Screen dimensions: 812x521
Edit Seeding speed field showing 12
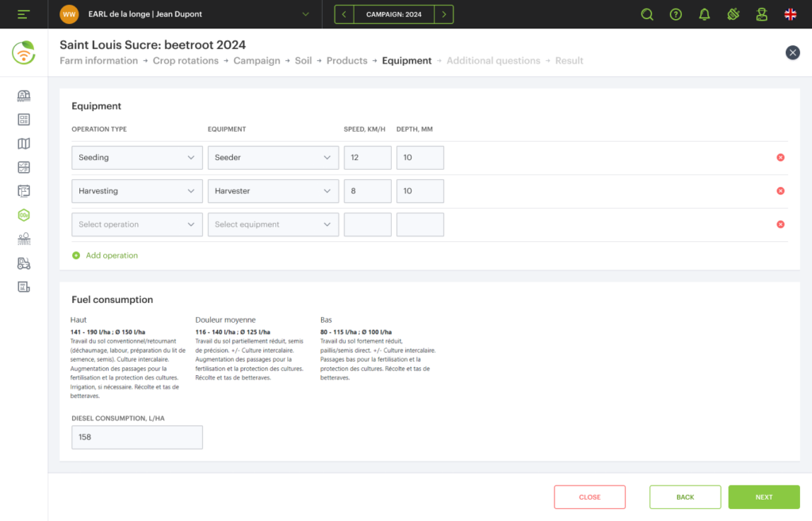pyautogui.click(x=368, y=158)
